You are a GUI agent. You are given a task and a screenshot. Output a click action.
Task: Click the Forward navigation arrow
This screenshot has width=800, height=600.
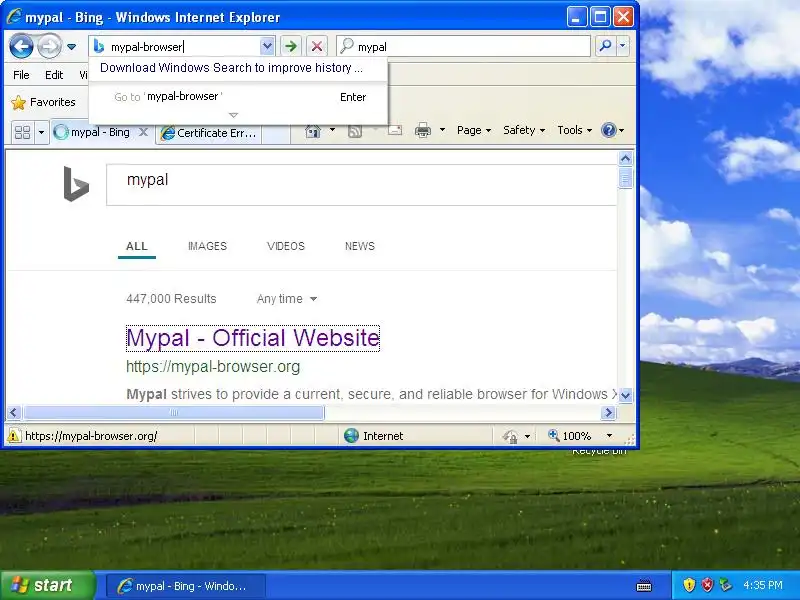[x=49, y=46]
